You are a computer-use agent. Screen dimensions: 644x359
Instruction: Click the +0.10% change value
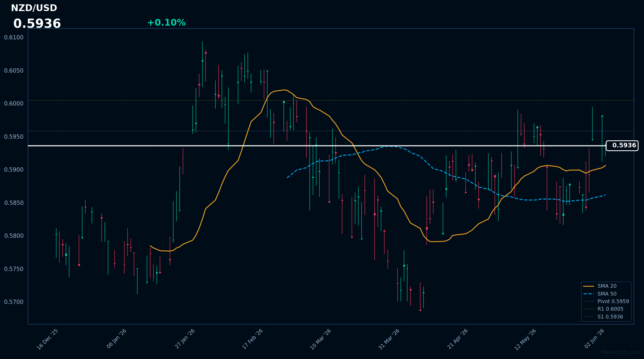tap(166, 23)
